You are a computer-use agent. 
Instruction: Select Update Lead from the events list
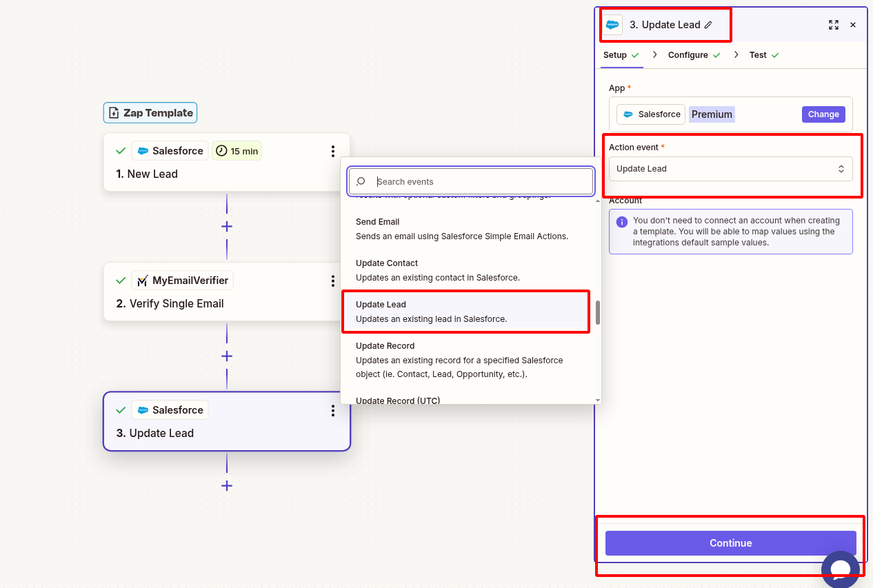pyautogui.click(x=465, y=311)
